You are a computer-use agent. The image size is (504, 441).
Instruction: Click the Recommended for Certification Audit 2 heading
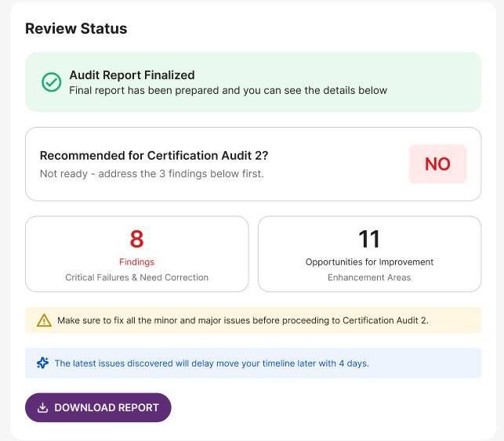pos(154,155)
